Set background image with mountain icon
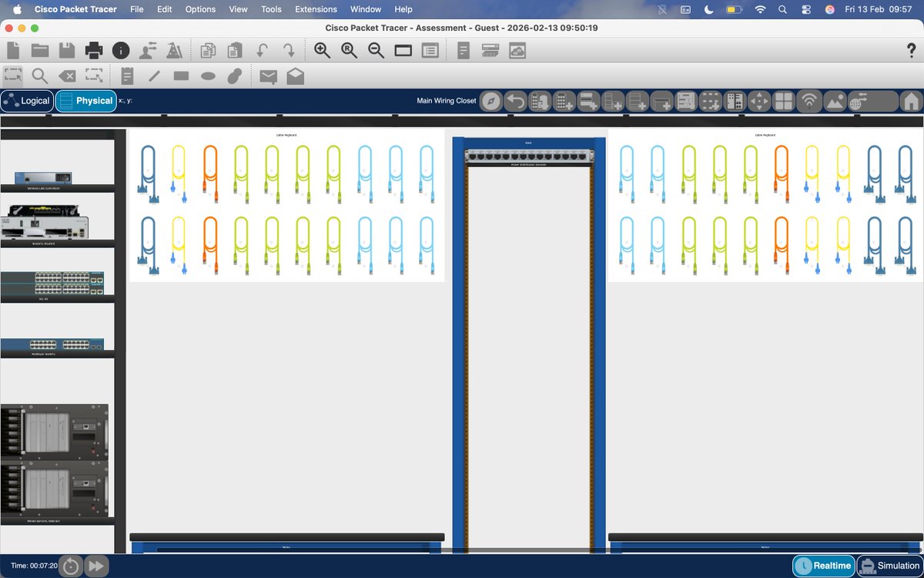The width and height of the screenshot is (924, 578). point(834,101)
